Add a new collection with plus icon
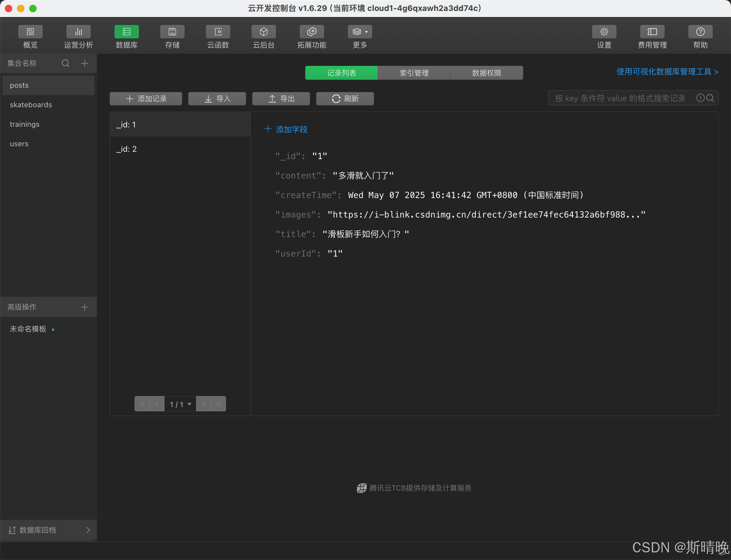This screenshot has height=560, width=731. [85, 63]
